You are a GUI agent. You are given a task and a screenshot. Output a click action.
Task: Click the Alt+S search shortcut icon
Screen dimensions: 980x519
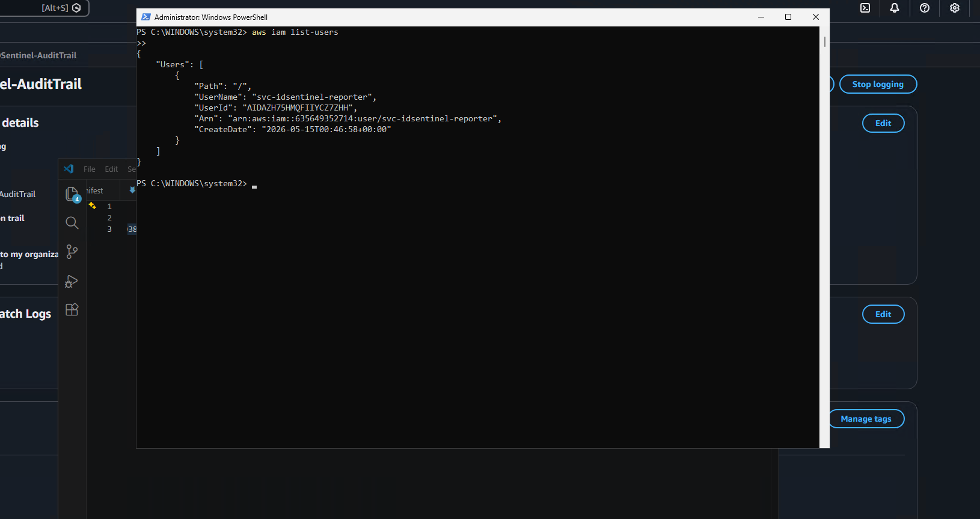76,8
